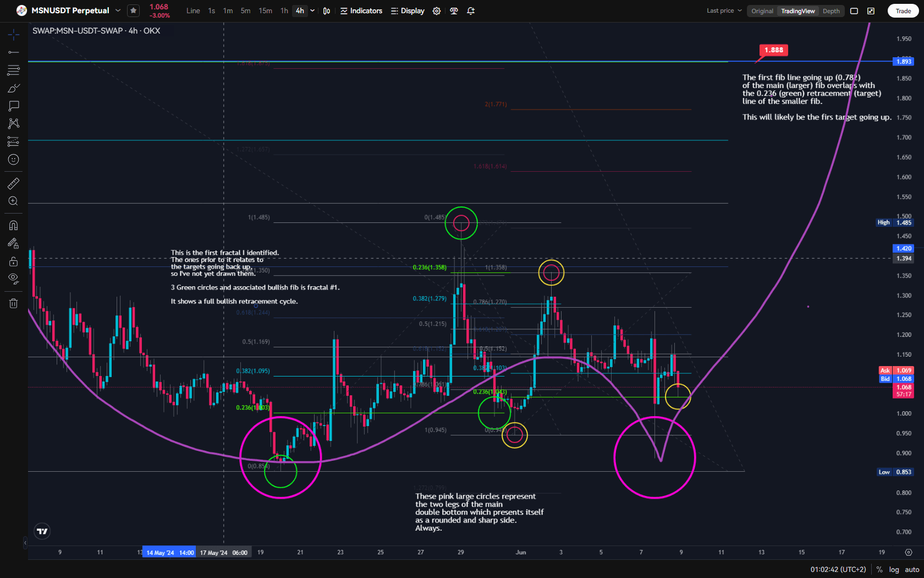Open the compare scales icon
The width and height of the screenshot is (924, 578).
tap(454, 10)
